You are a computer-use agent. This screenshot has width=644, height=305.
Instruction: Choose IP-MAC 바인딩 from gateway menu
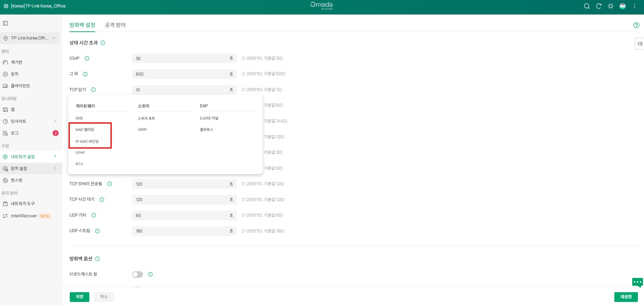(87, 141)
